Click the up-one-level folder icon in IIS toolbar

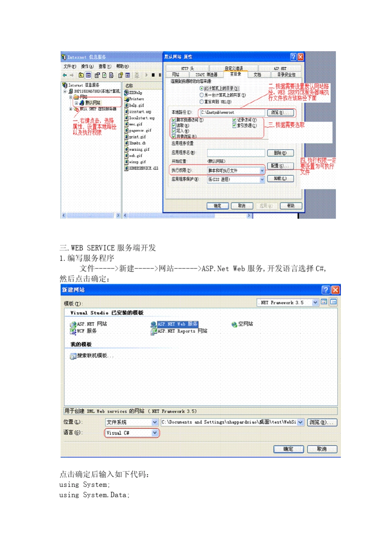[x=81, y=75]
